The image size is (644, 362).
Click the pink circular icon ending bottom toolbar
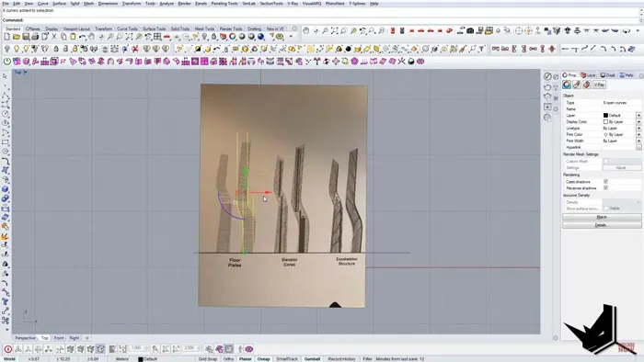point(249,349)
